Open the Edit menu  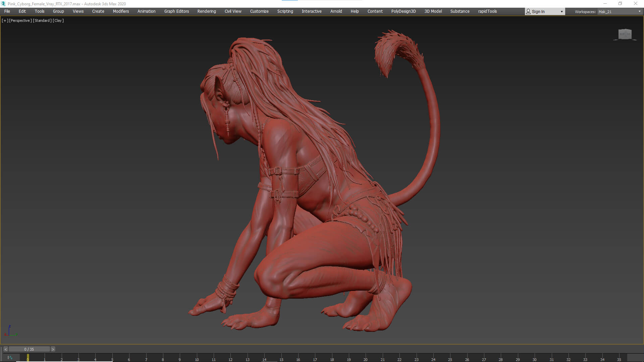click(22, 11)
